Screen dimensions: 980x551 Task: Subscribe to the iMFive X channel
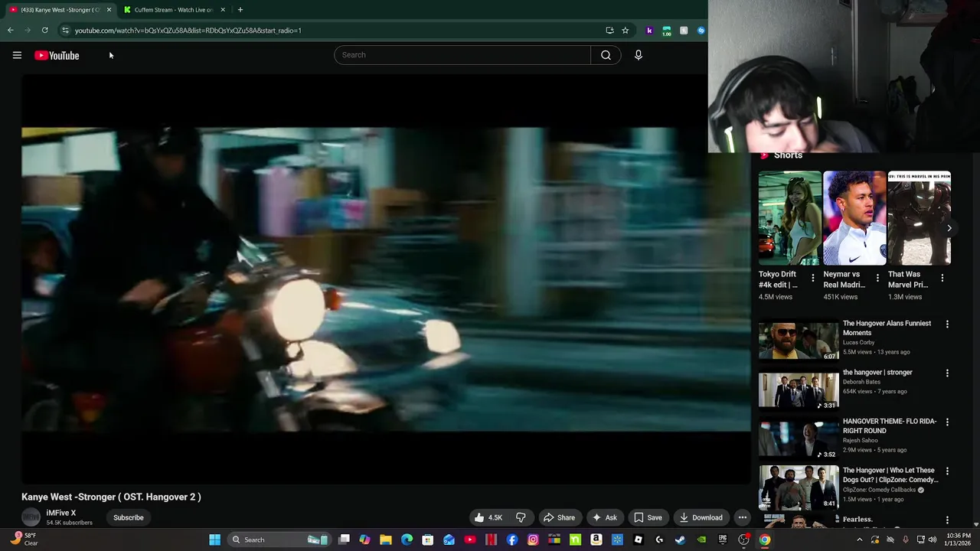coord(129,517)
